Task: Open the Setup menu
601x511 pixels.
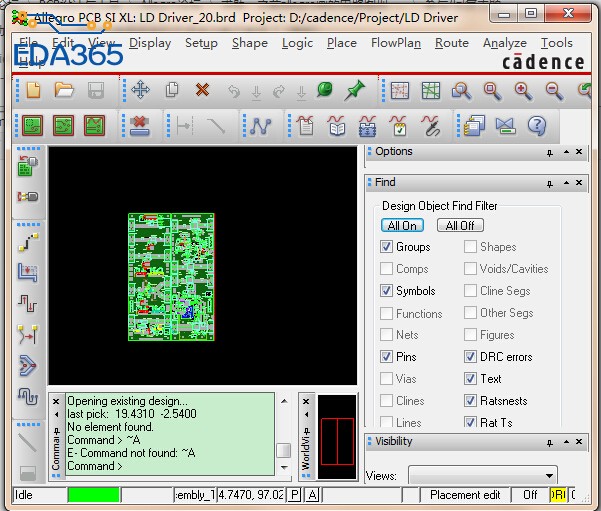Action: [201, 43]
